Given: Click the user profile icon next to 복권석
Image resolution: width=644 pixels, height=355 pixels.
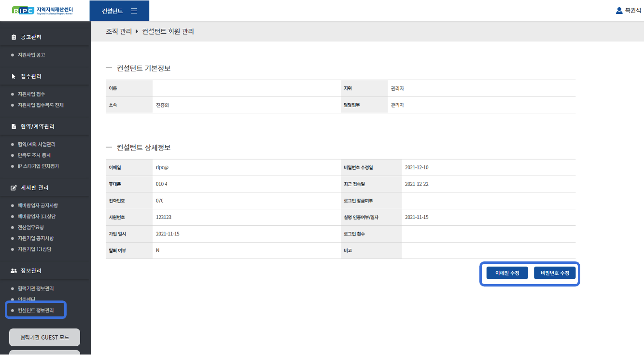Looking at the screenshot, I should click(x=619, y=11).
